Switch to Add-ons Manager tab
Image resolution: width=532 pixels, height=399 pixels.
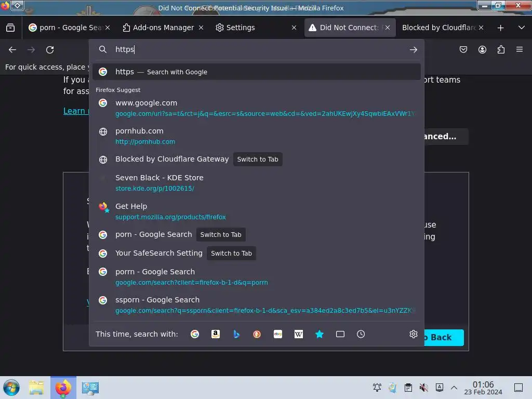coord(163,28)
